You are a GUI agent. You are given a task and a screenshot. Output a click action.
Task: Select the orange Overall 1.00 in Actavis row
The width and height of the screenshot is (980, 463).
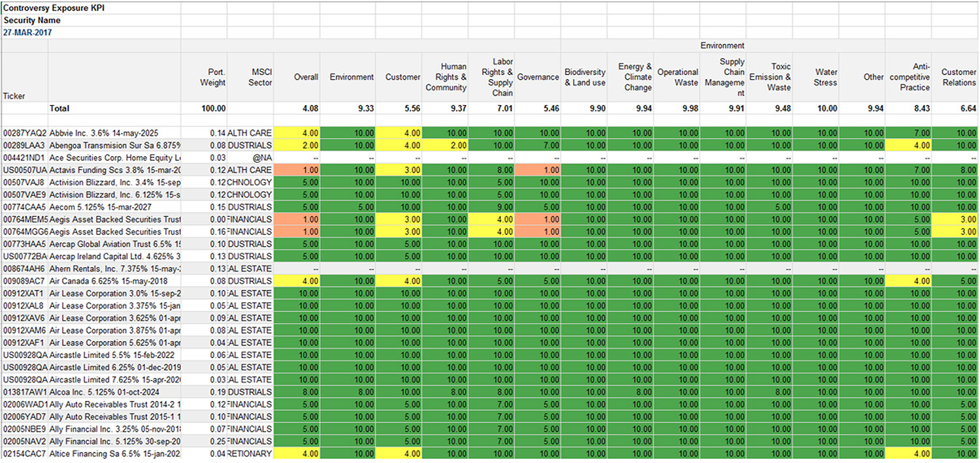tap(297, 170)
